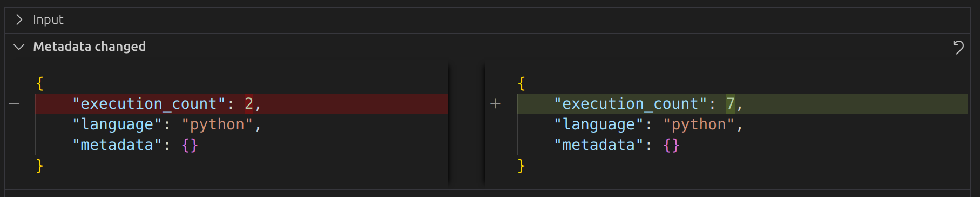This screenshot has width=980, height=197.
Task: Click "metadata" key in modified right pane
Action: (x=599, y=145)
